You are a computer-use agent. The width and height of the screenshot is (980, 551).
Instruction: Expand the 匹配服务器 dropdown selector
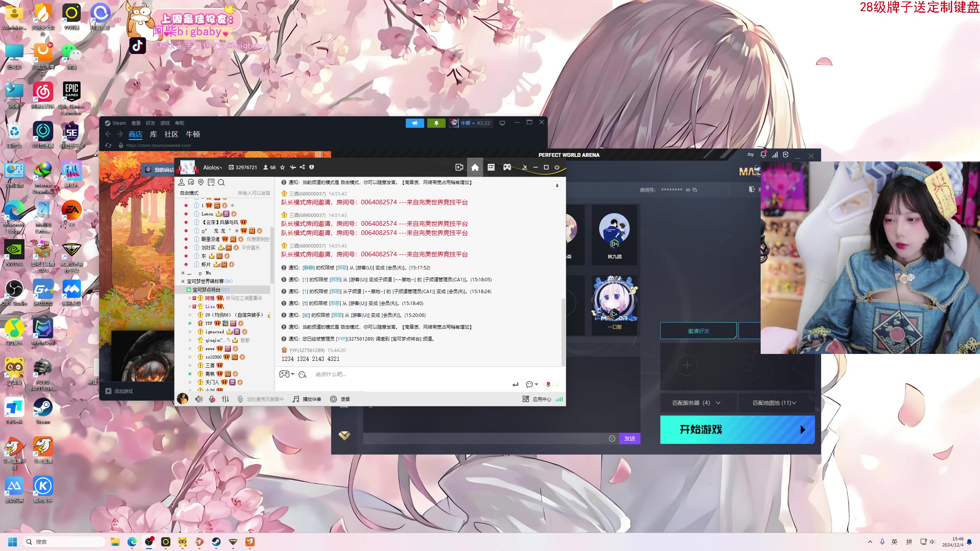[697, 402]
